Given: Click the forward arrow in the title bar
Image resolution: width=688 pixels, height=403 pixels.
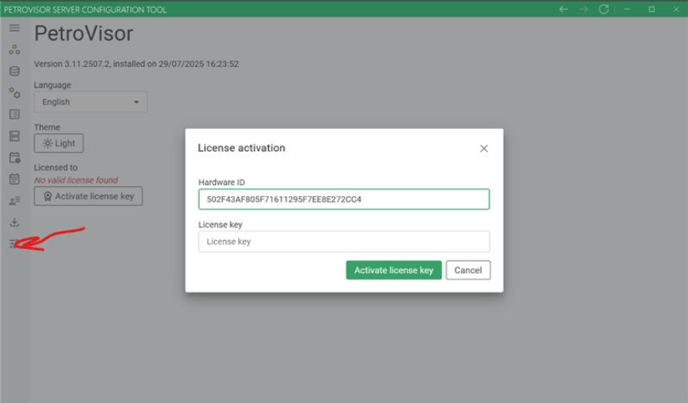Looking at the screenshot, I should 584,9.
